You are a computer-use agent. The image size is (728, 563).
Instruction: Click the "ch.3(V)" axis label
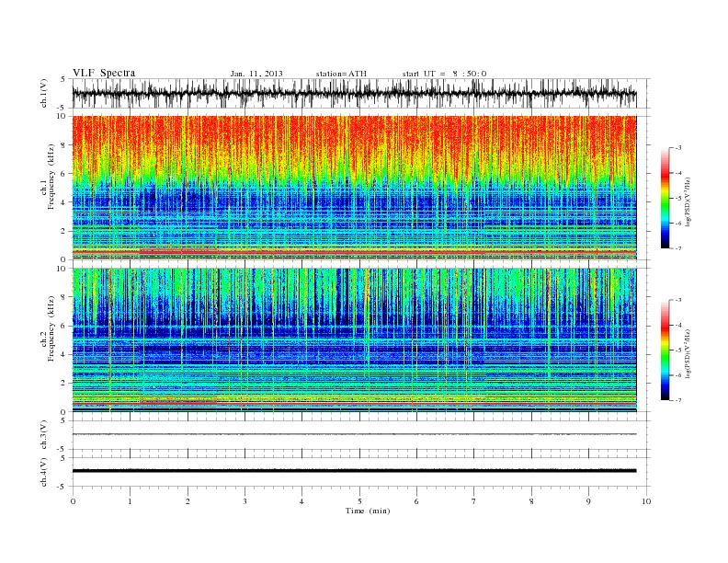point(43,435)
